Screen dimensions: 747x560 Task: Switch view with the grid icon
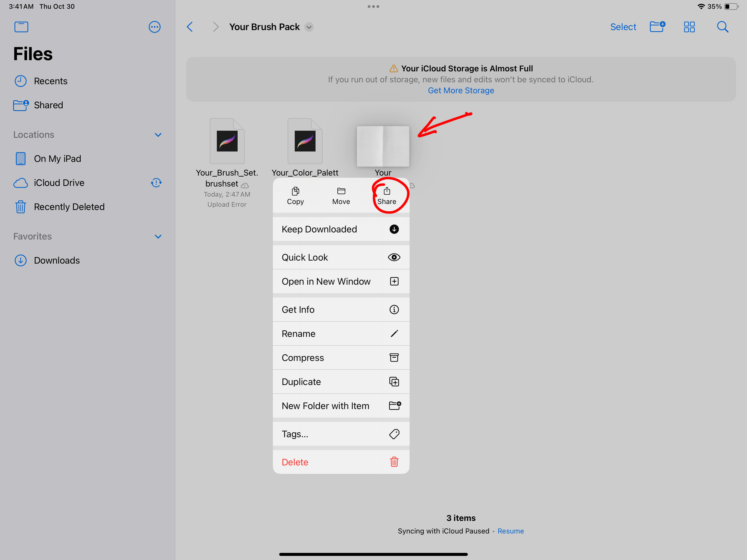(x=689, y=27)
